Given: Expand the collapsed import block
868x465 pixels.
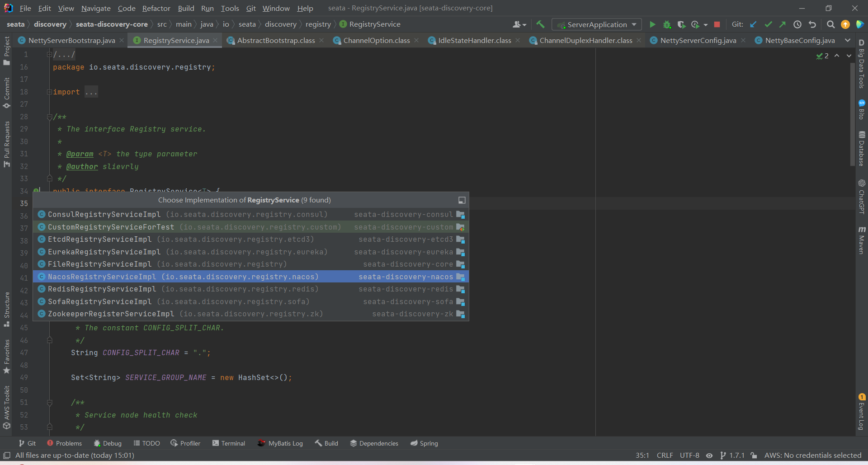Looking at the screenshot, I should pos(49,92).
